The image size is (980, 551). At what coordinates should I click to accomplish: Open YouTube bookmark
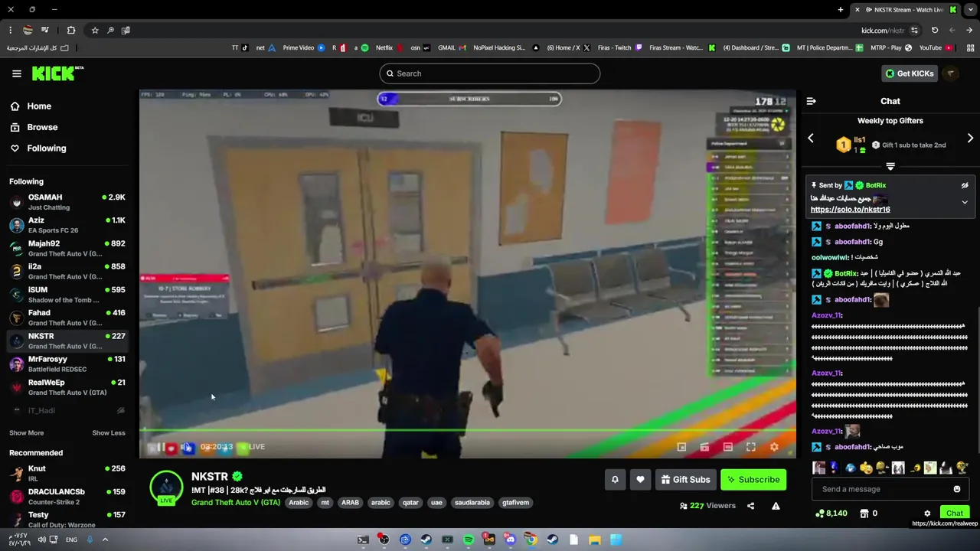coord(936,47)
